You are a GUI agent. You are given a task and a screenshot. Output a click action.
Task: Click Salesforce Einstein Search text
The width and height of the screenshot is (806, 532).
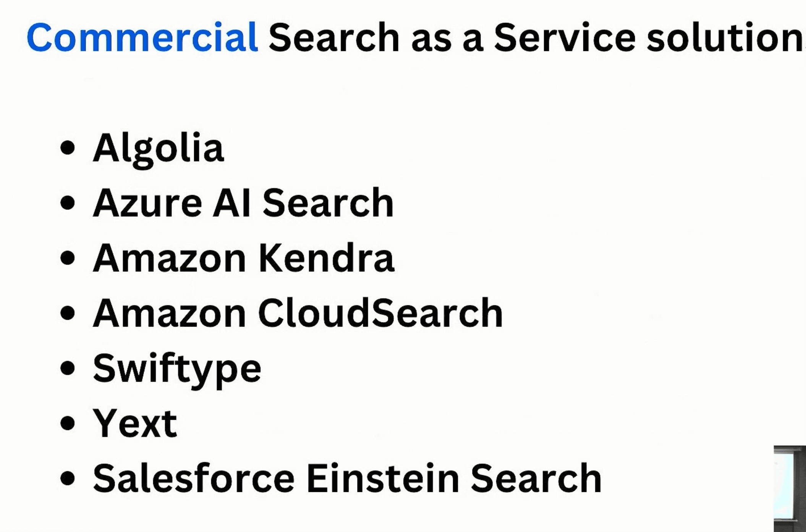[347, 478]
